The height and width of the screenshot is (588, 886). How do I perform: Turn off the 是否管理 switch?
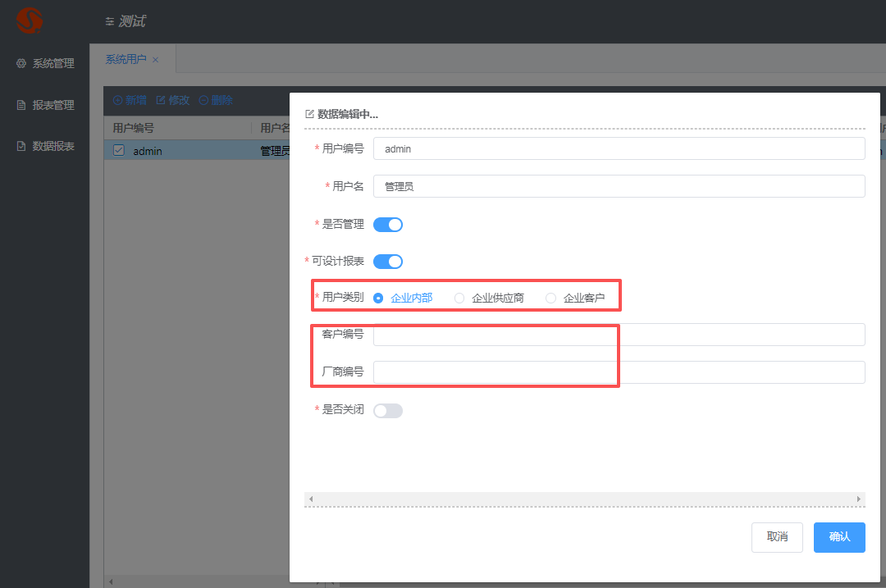pos(388,225)
